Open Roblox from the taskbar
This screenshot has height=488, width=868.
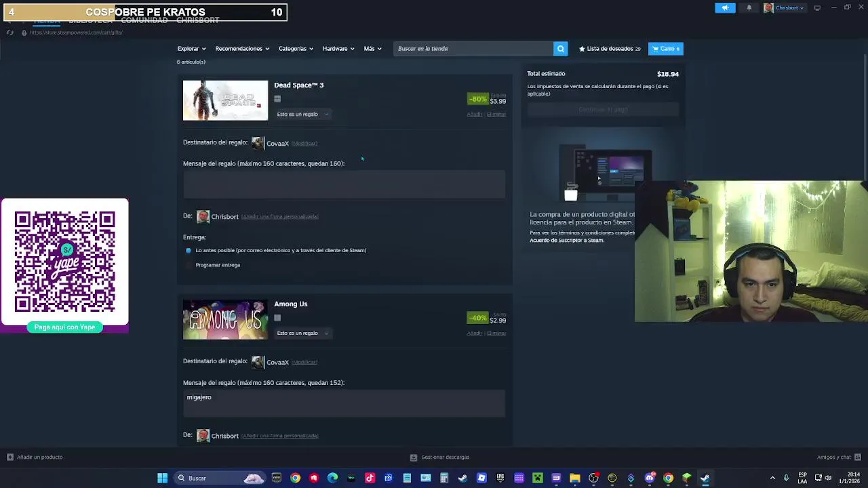(481, 478)
